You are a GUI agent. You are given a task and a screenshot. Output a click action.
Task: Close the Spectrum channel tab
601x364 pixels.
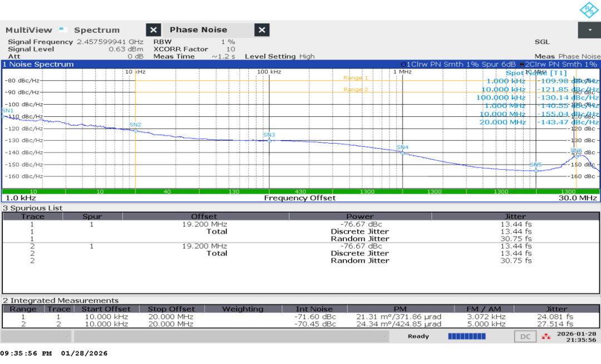point(154,30)
